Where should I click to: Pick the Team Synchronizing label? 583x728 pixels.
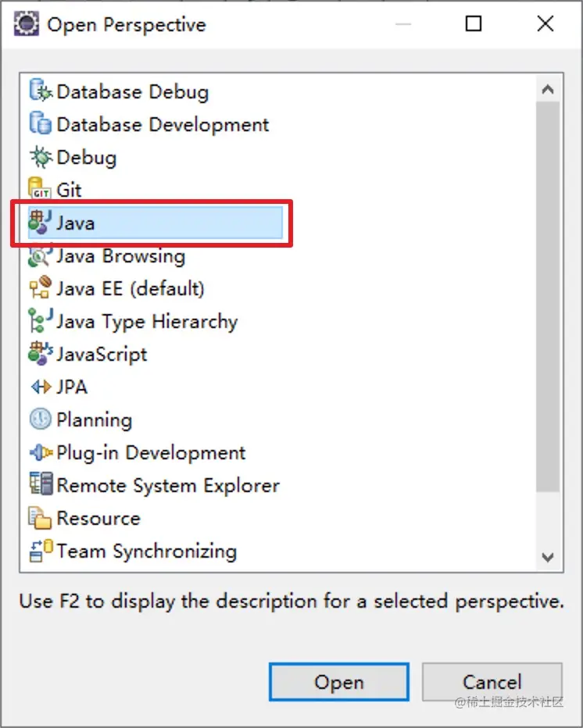pos(147,551)
